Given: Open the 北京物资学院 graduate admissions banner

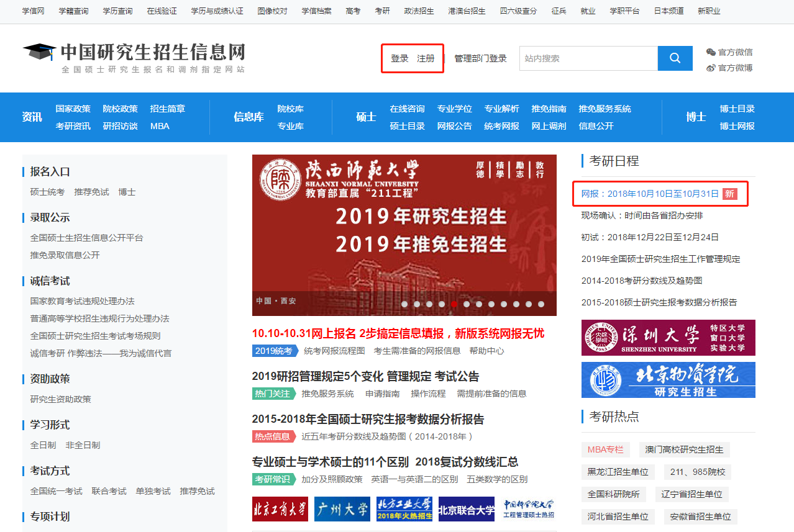Looking at the screenshot, I should click(x=668, y=380).
